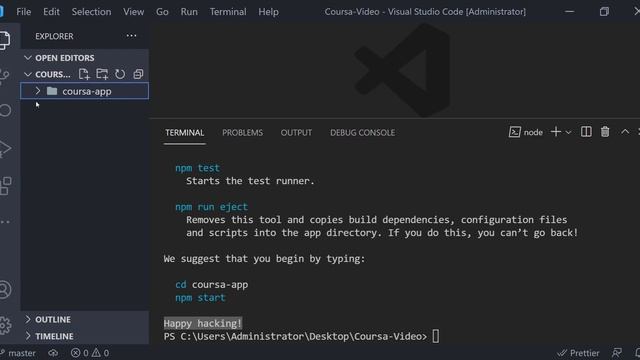Switch to the Output tab
Viewport: 640px width, 360px height.
(x=296, y=133)
